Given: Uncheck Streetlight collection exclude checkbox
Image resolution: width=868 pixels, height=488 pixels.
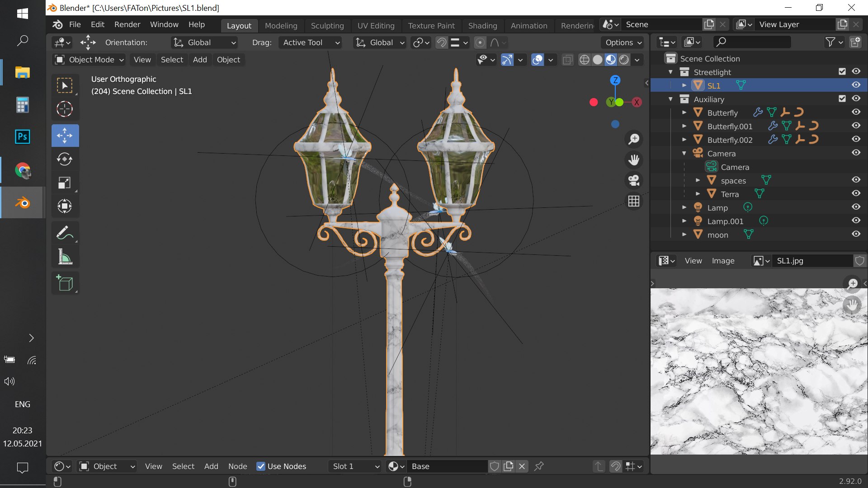Looking at the screenshot, I should coord(842,71).
